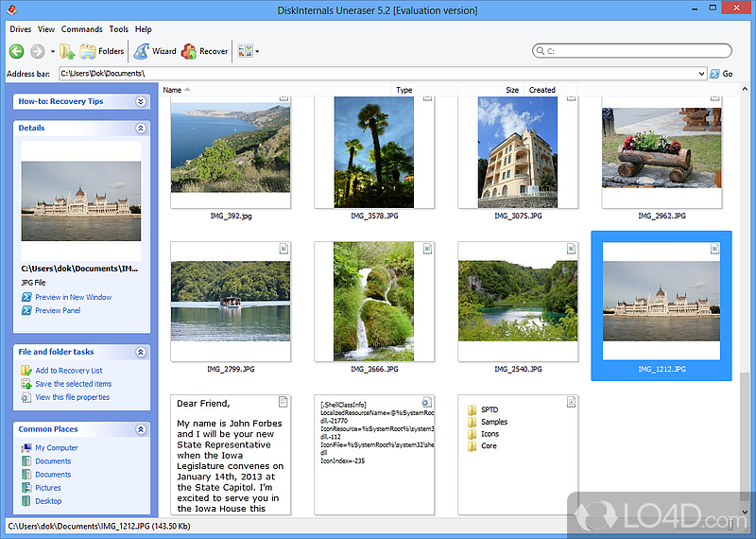756x539 pixels.
Task: Expand the How-to: Recovery Tips panel
Action: (141, 101)
